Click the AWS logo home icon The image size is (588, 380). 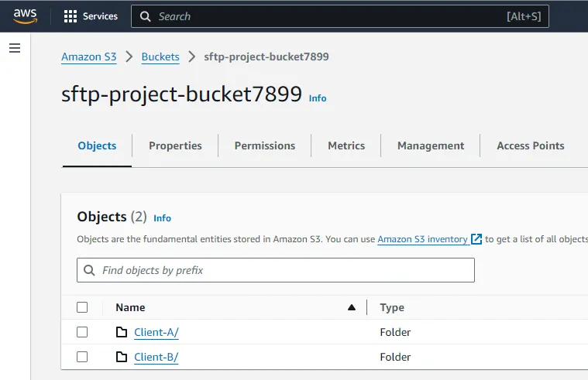(25, 16)
